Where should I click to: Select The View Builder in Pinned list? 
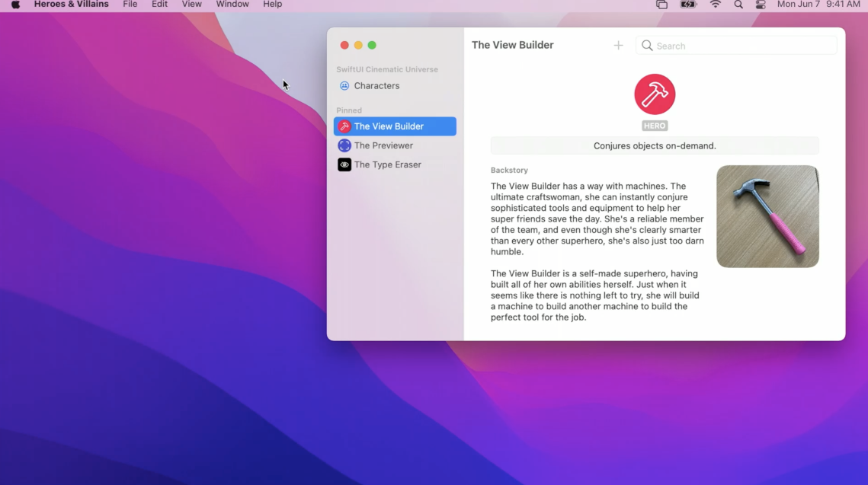point(395,126)
